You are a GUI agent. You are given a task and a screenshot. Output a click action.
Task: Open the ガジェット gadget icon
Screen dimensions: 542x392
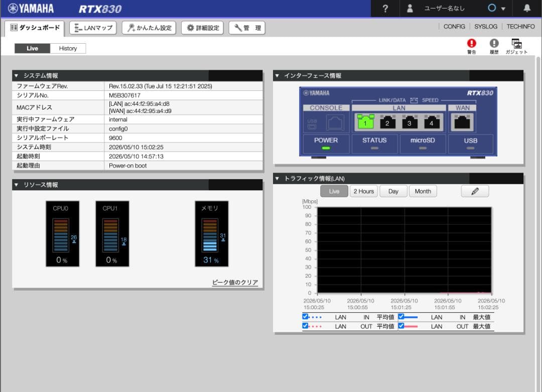[x=516, y=46]
